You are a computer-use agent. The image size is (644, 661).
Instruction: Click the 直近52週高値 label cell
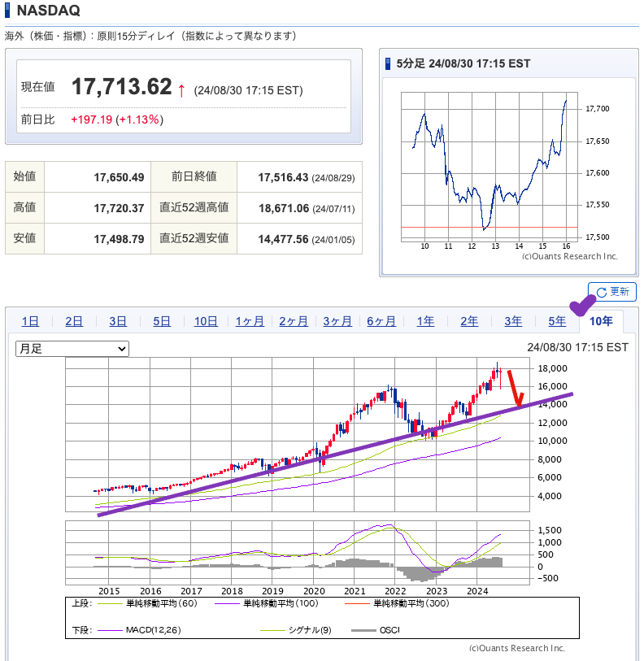pyautogui.click(x=194, y=208)
